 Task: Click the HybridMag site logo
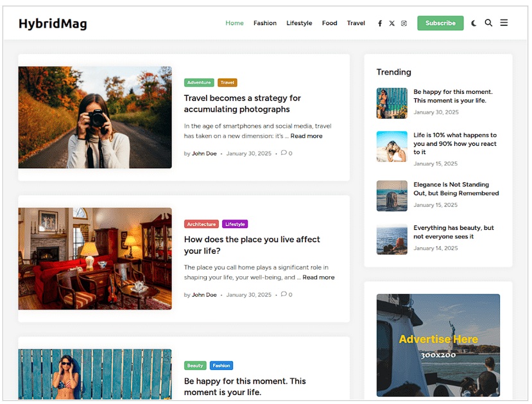[x=53, y=24]
